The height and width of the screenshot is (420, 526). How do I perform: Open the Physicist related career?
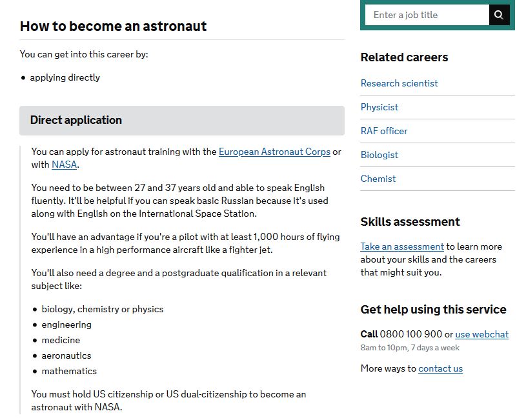point(379,107)
